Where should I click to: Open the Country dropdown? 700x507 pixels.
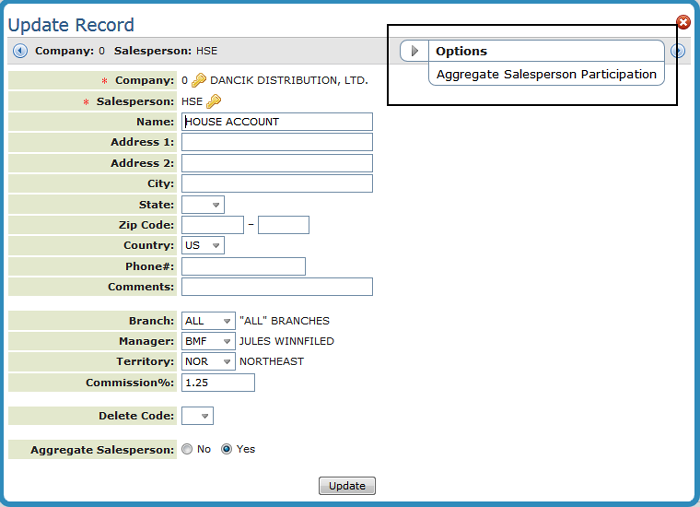click(203, 246)
